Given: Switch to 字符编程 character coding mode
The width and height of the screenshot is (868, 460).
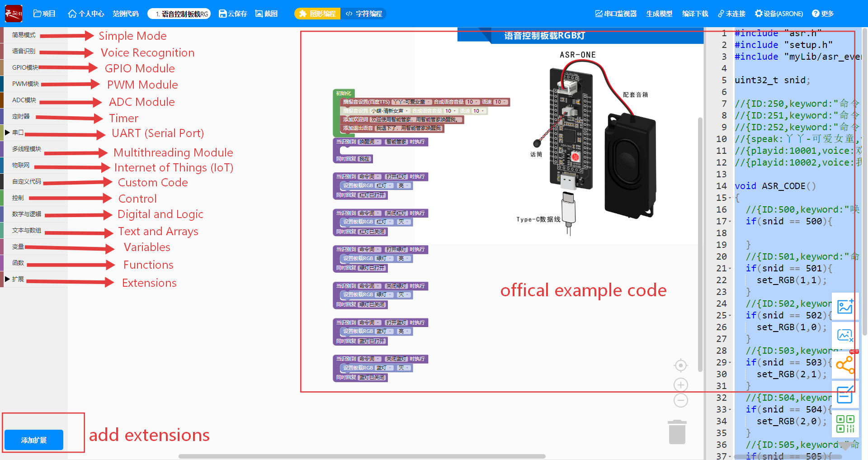Looking at the screenshot, I should coord(363,14).
